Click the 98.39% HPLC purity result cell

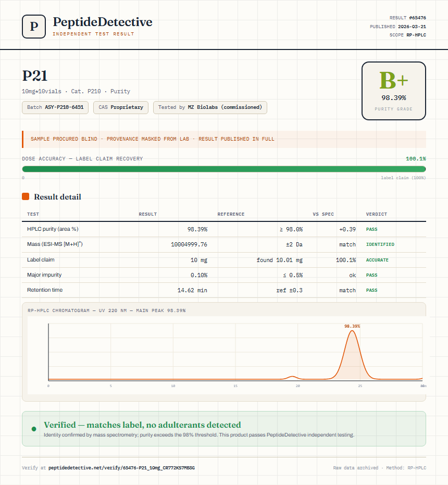[x=197, y=229]
